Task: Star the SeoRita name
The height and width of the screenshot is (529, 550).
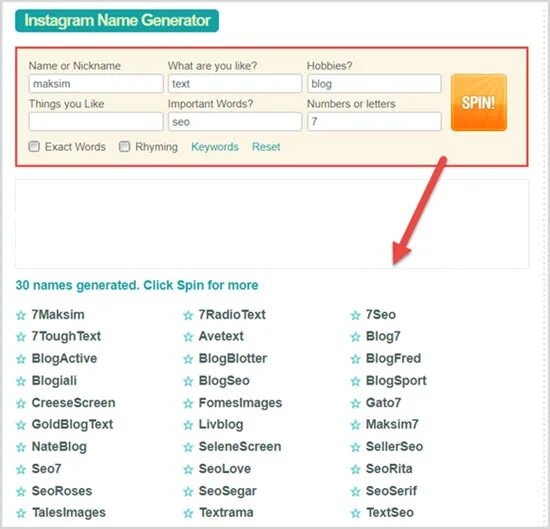Action: pyautogui.click(x=356, y=469)
